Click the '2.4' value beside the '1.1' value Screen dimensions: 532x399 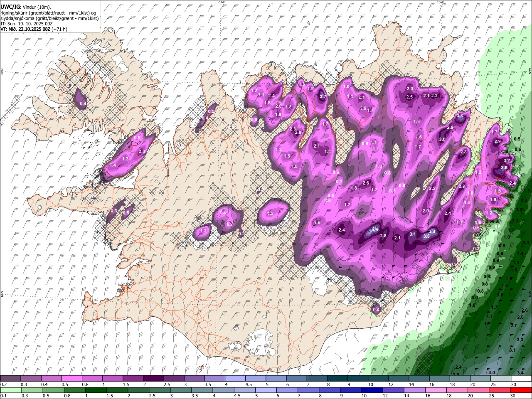coord(271,96)
